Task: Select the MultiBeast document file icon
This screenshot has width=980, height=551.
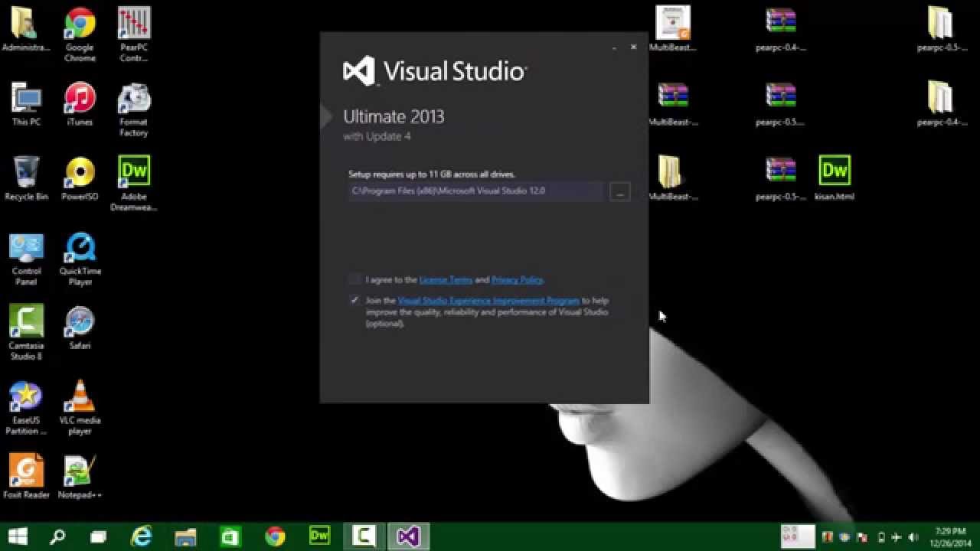Action: pyautogui.click(x=673, y=29)
